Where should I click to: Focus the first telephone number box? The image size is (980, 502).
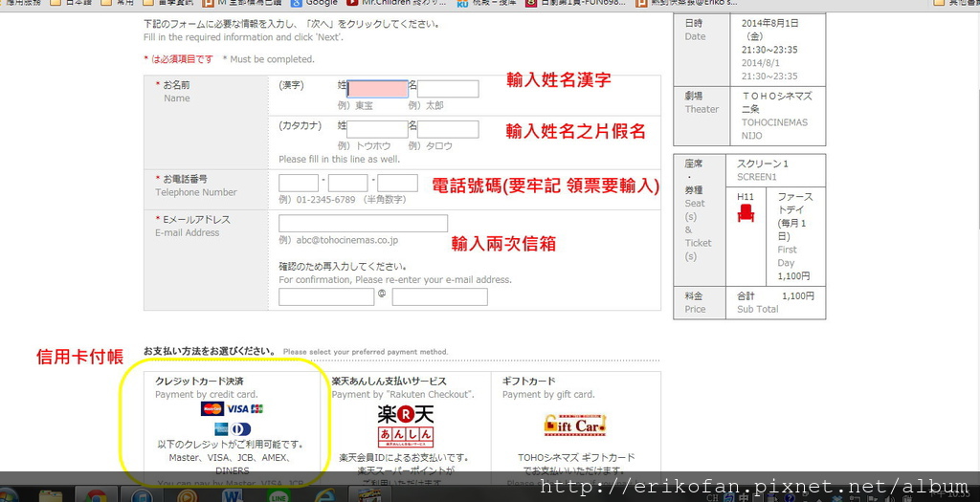[299, 183]
